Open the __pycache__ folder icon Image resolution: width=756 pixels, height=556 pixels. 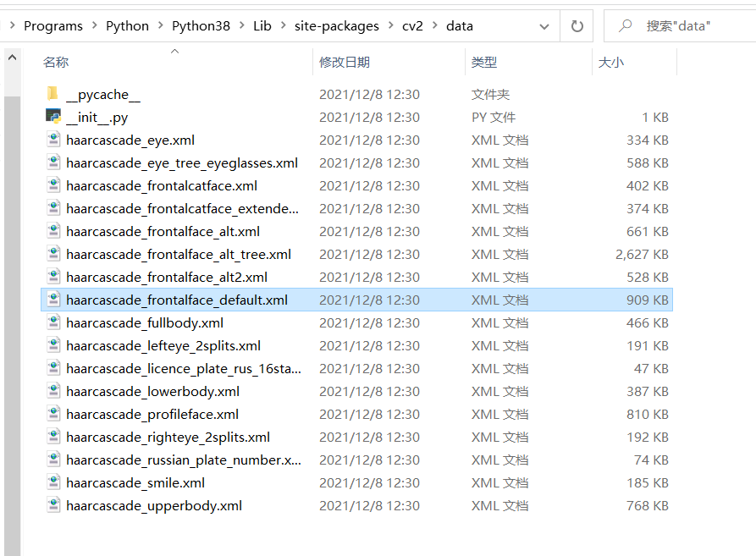[x=52, y=93]
